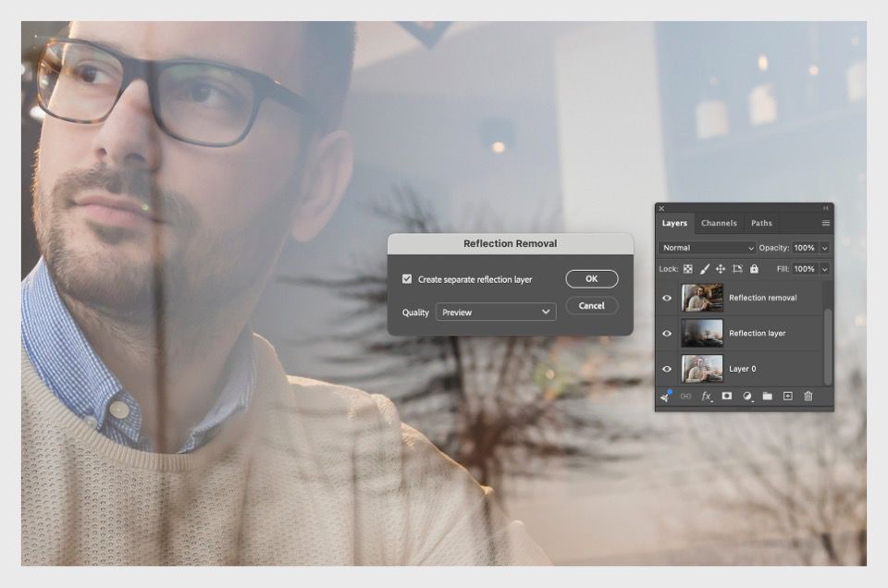Toggle visibility of Layer 0
This screenshot has width=888, height=588.
(x=666, y=369)
